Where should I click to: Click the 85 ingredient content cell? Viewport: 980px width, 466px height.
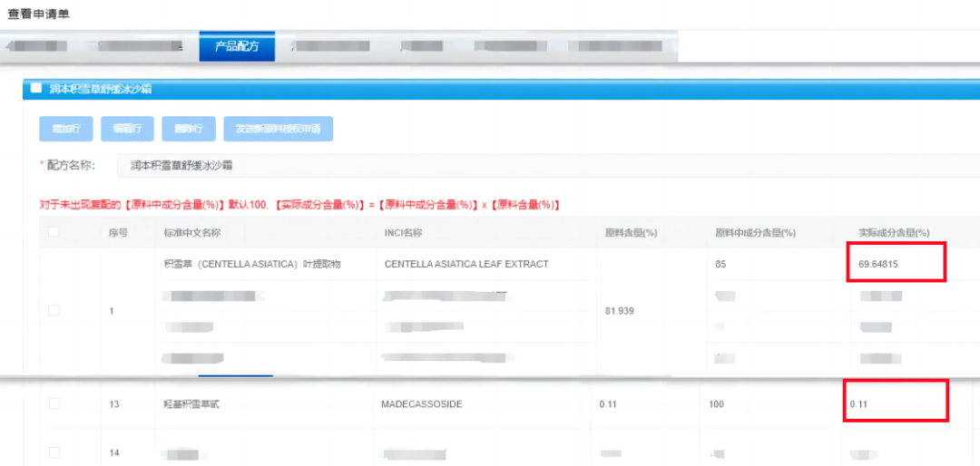click(720, 264)
